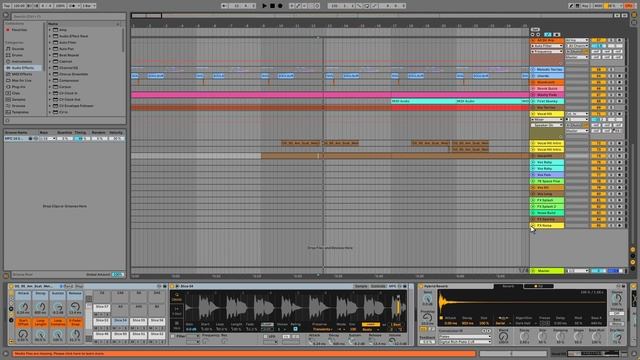Select Audio Effects category
The height and width of the screenshot is (360, 640).
coord(23,68)
